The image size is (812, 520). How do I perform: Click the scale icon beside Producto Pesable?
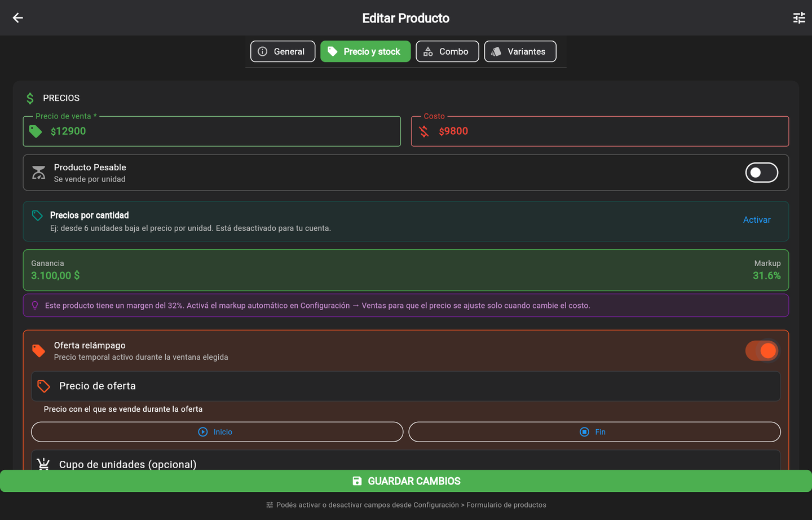[39, 173]
